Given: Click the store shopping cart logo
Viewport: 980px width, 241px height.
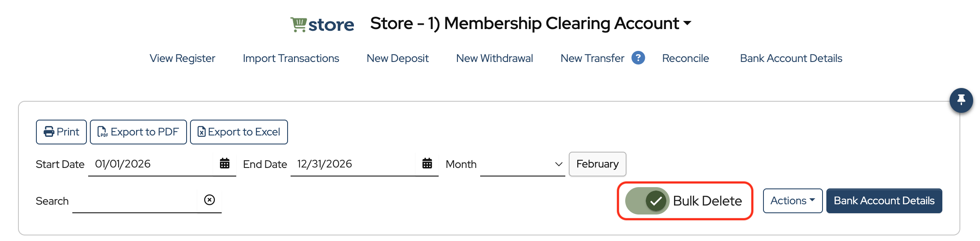Looking at the screenshot, I should tap(322, 24).
